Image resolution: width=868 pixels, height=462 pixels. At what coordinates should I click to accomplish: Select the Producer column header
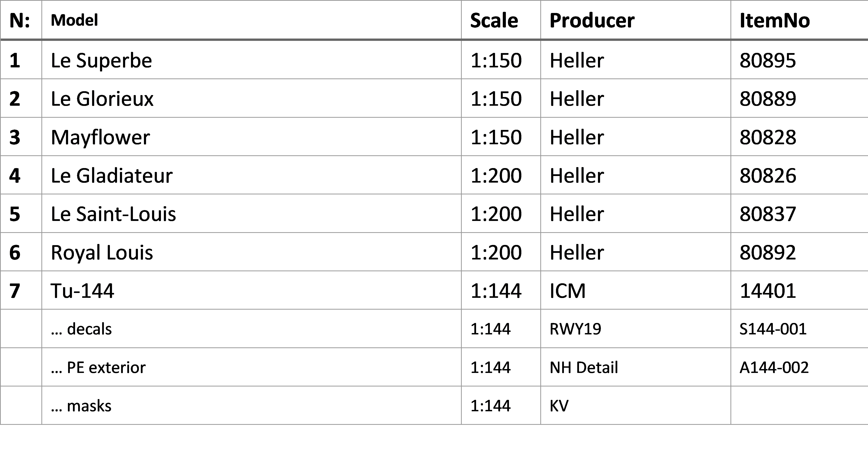635,20
